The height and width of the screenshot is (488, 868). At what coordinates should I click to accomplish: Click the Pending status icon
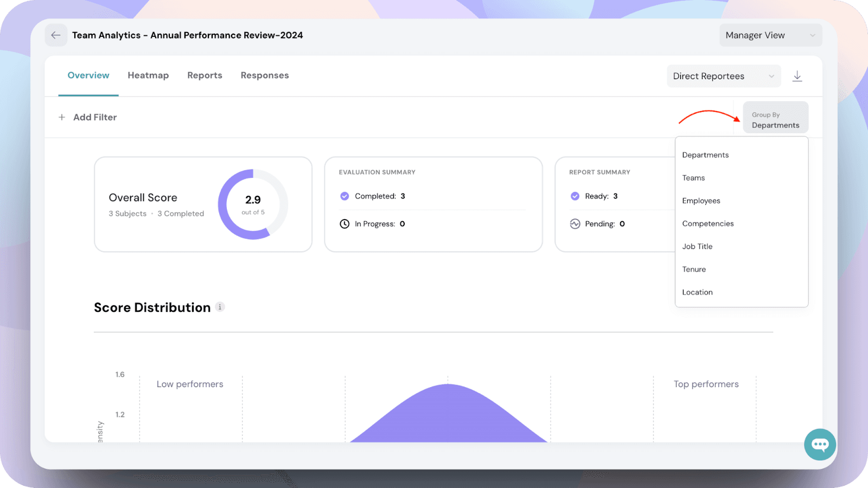click(x=575, y=224)
